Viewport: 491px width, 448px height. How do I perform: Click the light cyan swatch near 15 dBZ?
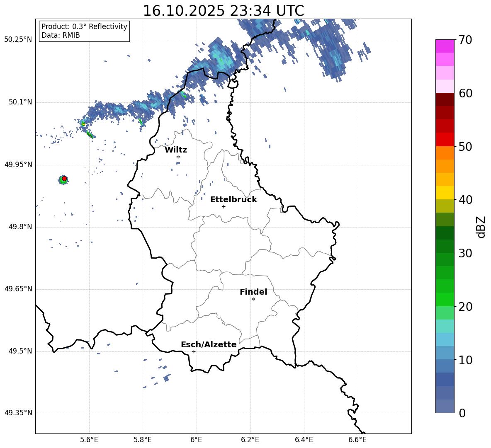[x=445, y=326]
